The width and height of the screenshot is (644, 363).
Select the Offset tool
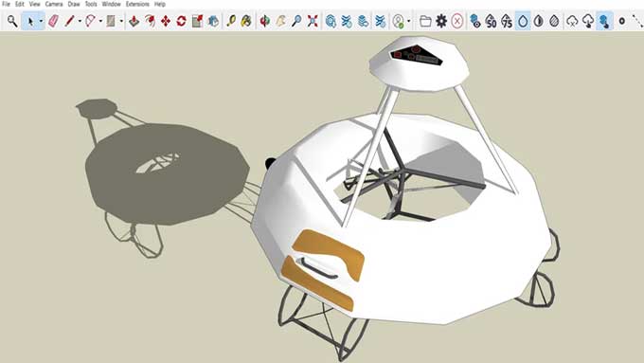[x=150, y=21]
